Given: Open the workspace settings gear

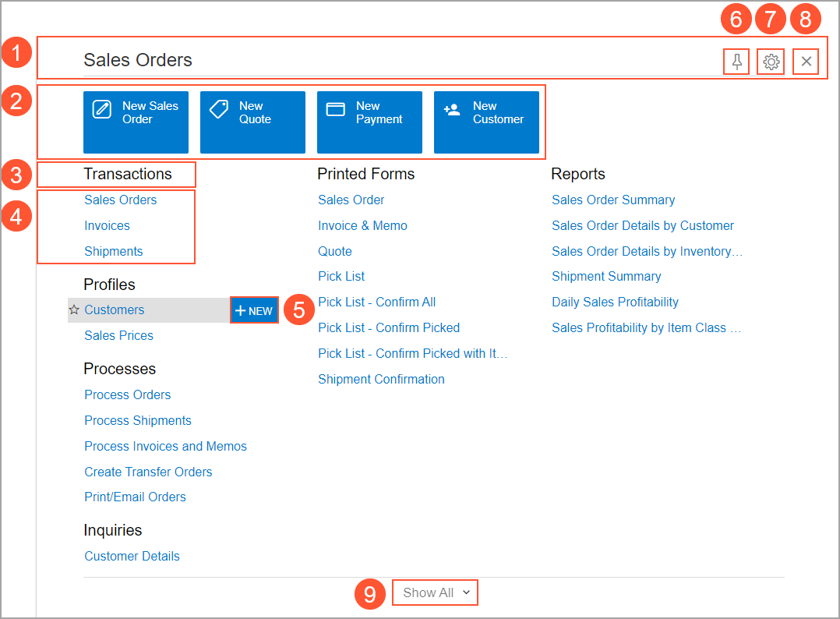Looking at the screenshot, I should click(x=771, y=61).
